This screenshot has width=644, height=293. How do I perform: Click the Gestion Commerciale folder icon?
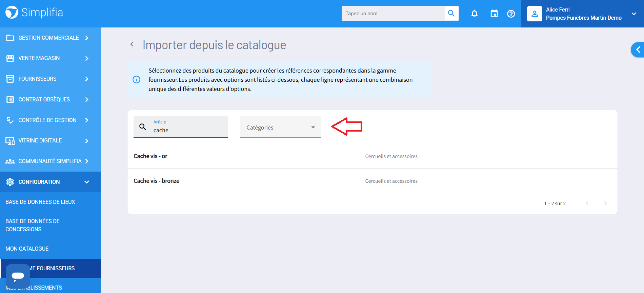pos(10,38)
